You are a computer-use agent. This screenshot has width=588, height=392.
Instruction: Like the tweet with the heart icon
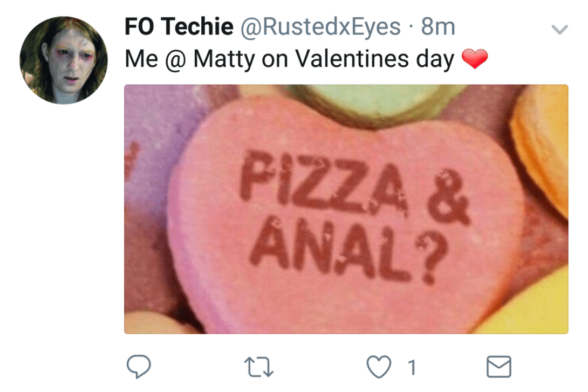[x=379, y=367]
